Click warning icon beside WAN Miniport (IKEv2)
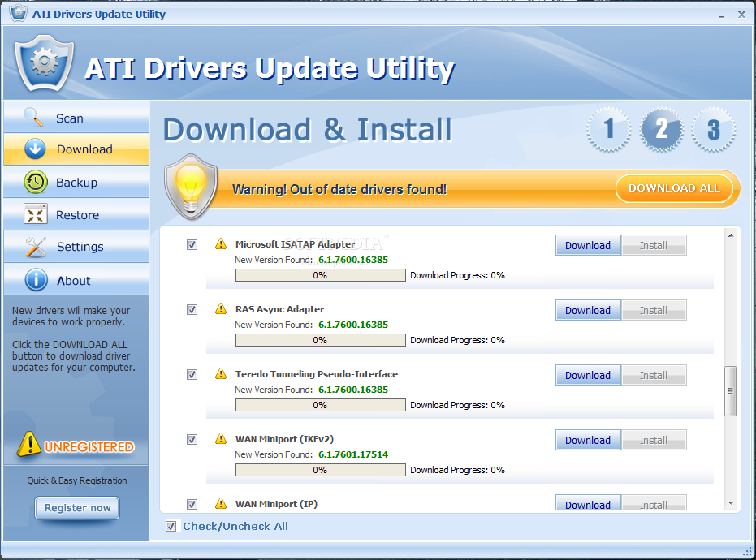 221,438
